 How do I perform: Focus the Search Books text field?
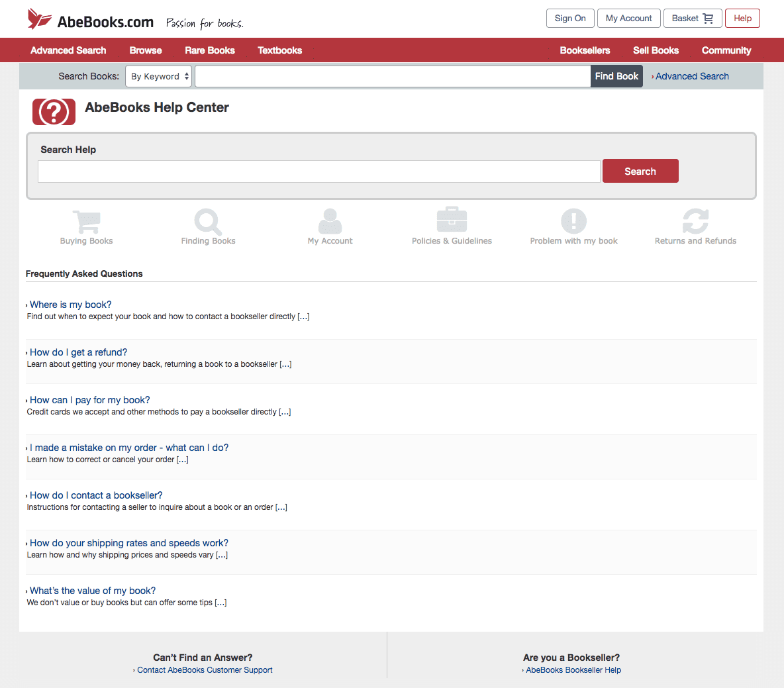(393, 77)
